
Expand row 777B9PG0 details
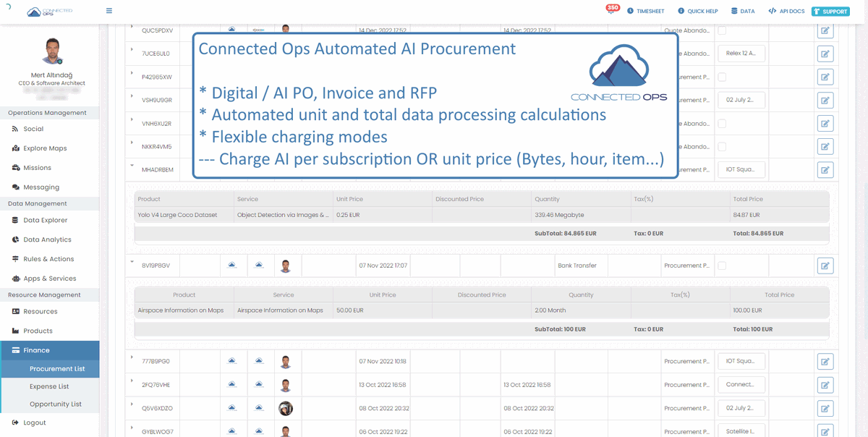[x=132, y=357]
